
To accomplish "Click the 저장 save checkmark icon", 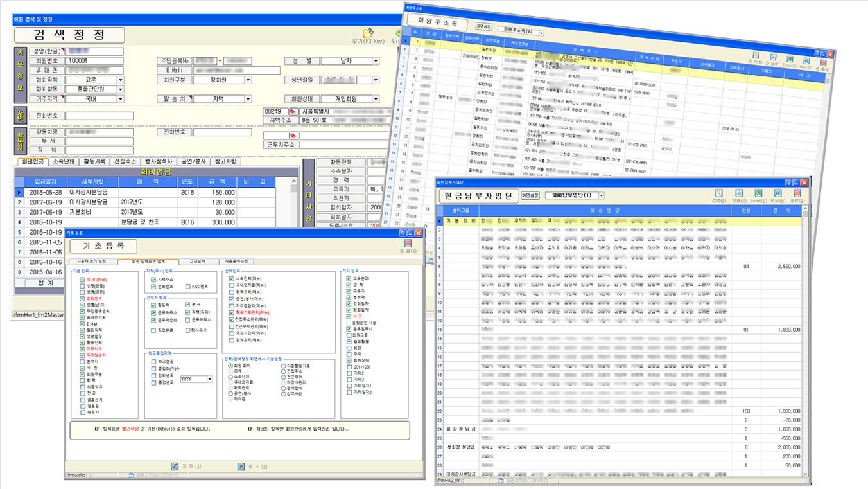I will (x=175, y=466).
